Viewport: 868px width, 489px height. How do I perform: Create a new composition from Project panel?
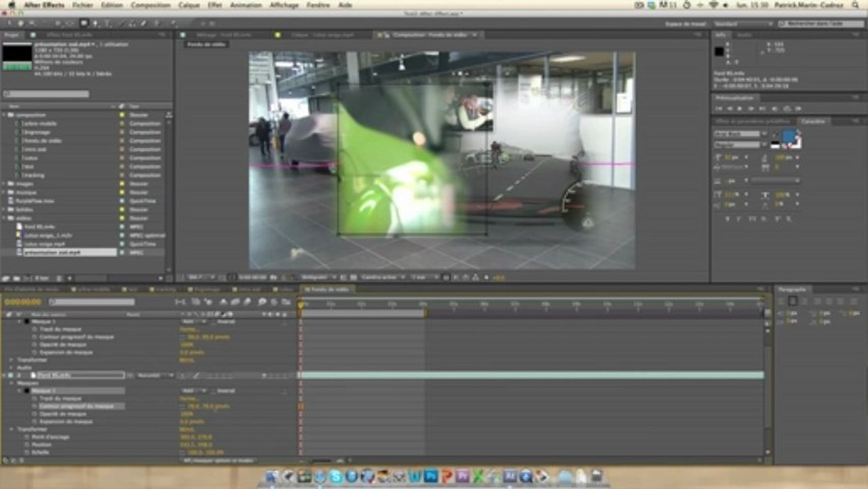click(26, 278)
